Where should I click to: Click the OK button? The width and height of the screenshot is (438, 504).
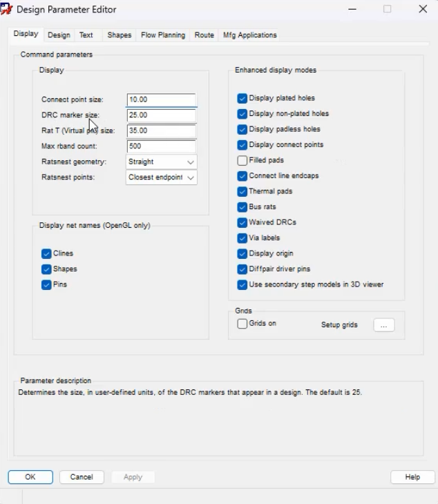point(30,477)
